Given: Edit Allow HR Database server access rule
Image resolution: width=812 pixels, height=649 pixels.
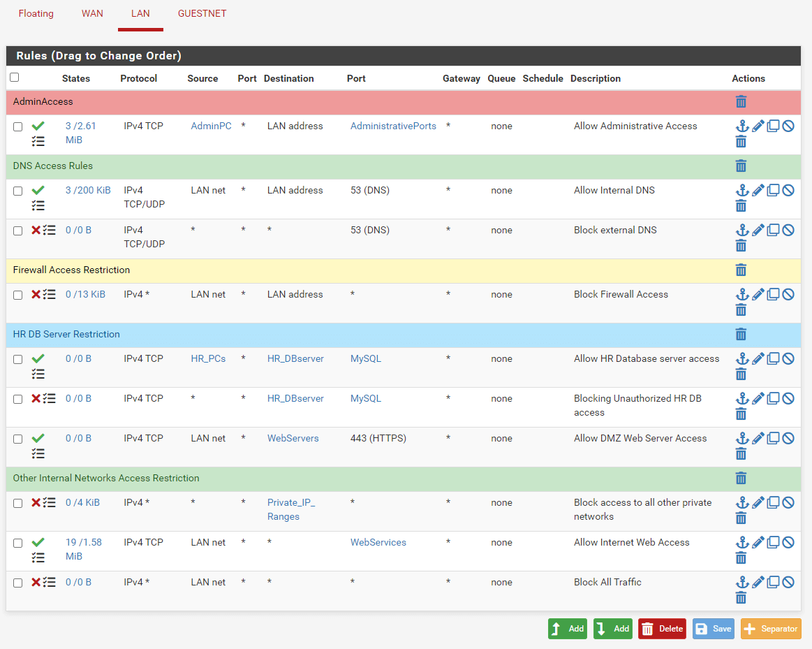Looking at the screenshot, I should click(x=758, y=358).
